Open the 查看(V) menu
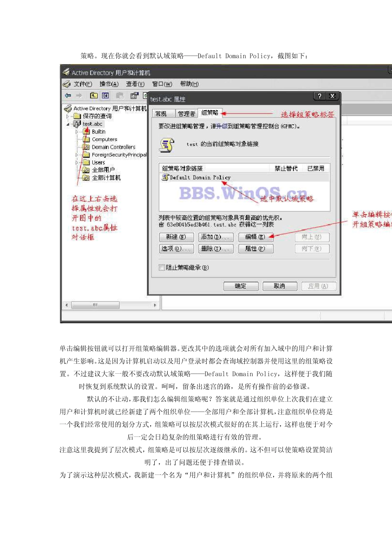 point(135,84)
